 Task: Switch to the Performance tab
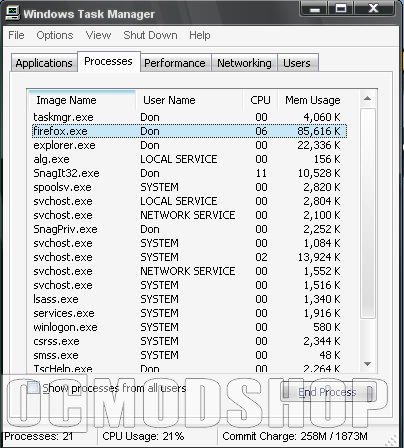pos(175,63)
